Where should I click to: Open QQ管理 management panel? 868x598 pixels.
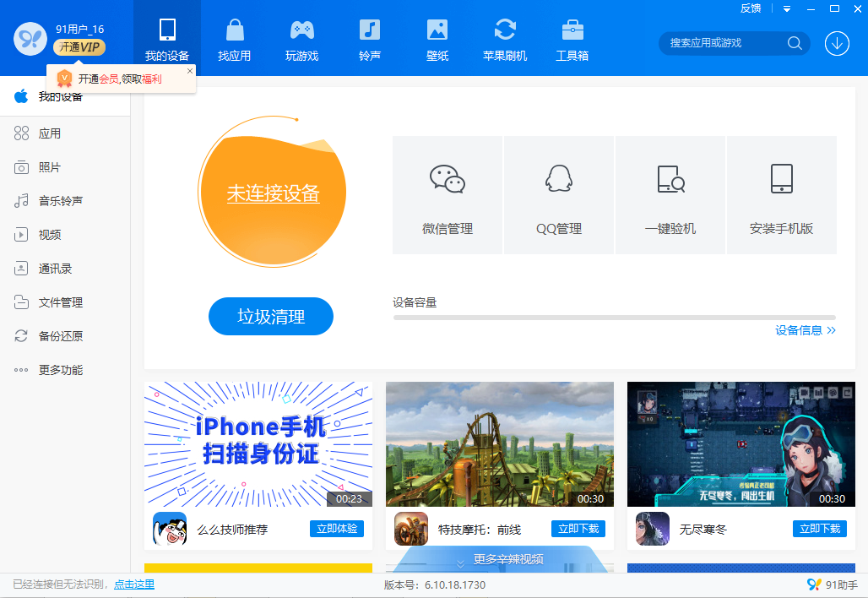(558, 194)
